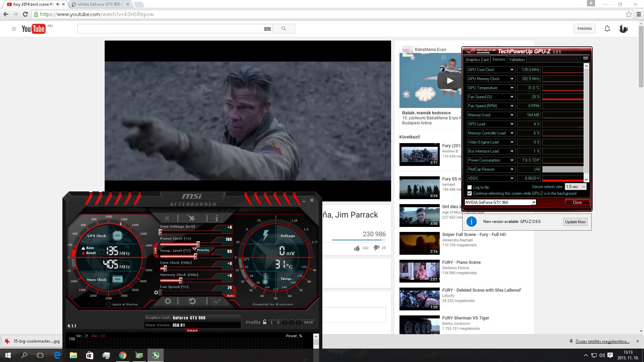644x362 pixels.
Task: Toggle the Link button between power and temp
Action: [x=155, y=250]
